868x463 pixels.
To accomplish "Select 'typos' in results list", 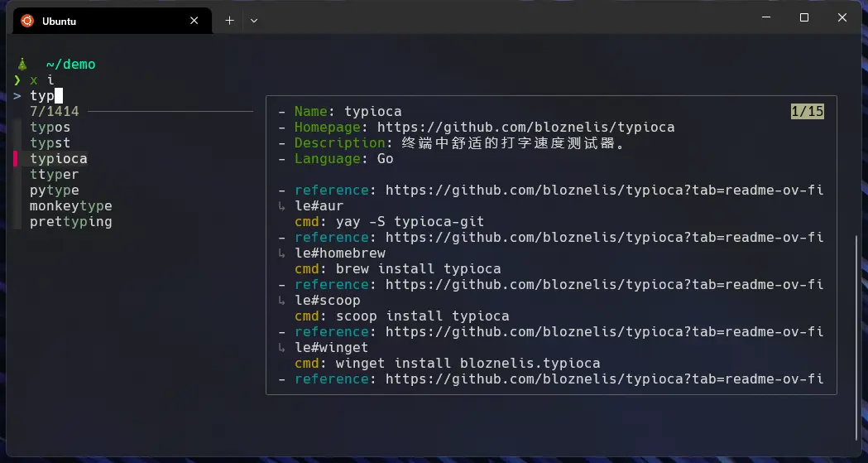I will [x=50, y=128].
